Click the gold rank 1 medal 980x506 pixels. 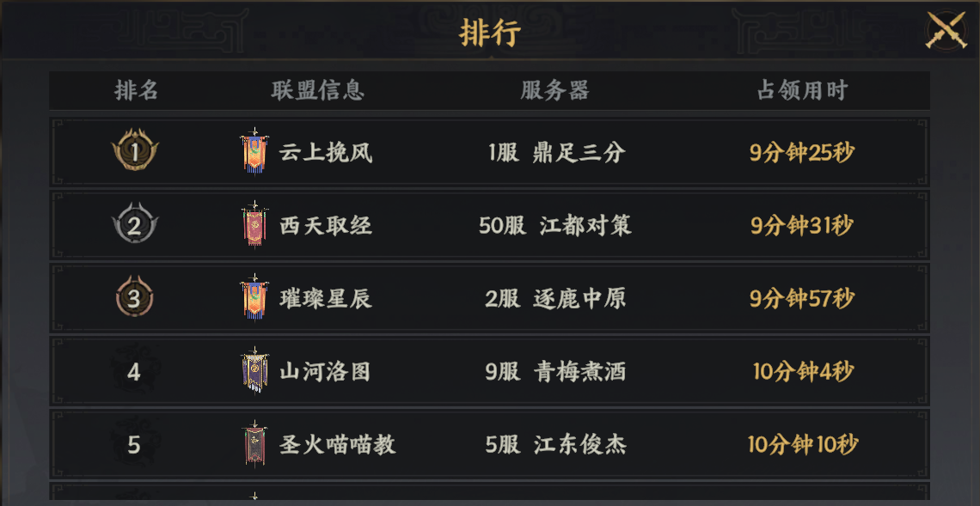click(134, 153)
